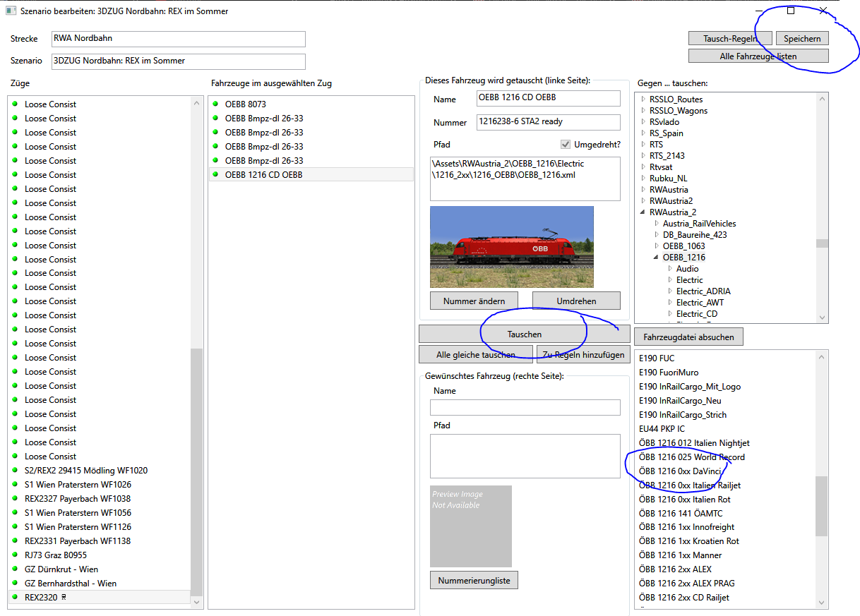Expand the RSvlado tree node
The image size is (860, 616).
coord(643,122)
